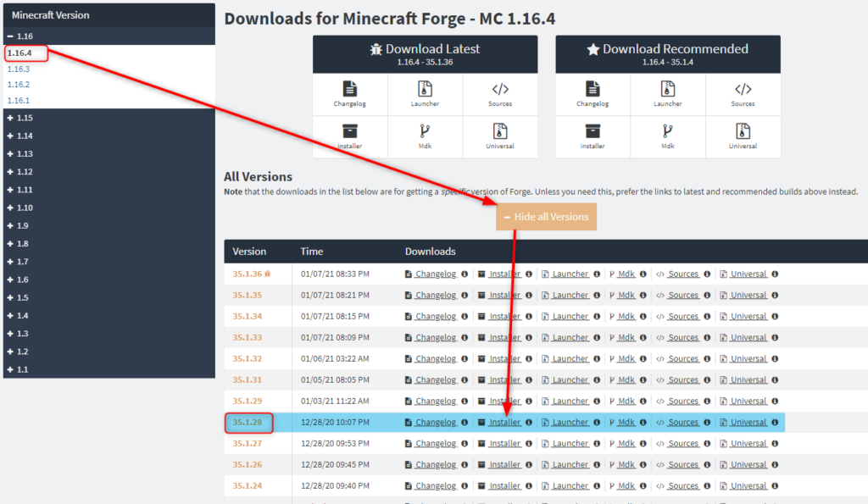Download Installer link for version 35.1.26

coord(505,465)
